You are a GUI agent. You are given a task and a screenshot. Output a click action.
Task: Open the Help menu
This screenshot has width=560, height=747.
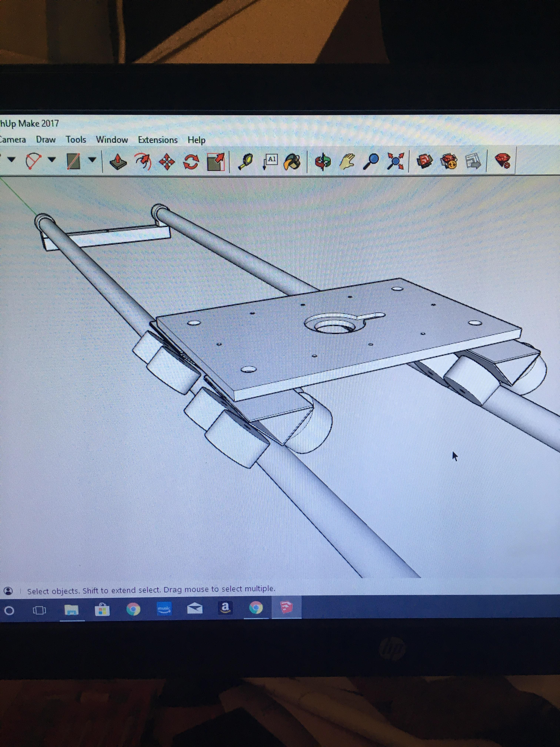(x=196, y=140)
